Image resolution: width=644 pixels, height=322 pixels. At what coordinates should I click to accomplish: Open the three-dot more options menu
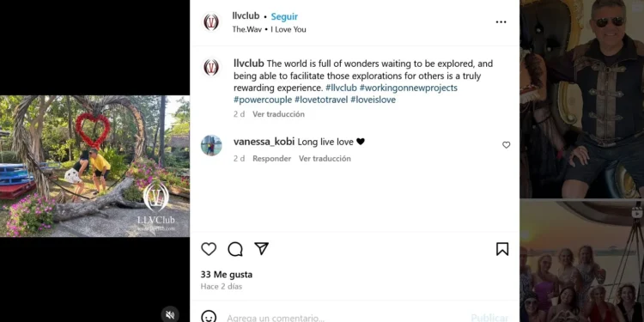coord(501,22)
